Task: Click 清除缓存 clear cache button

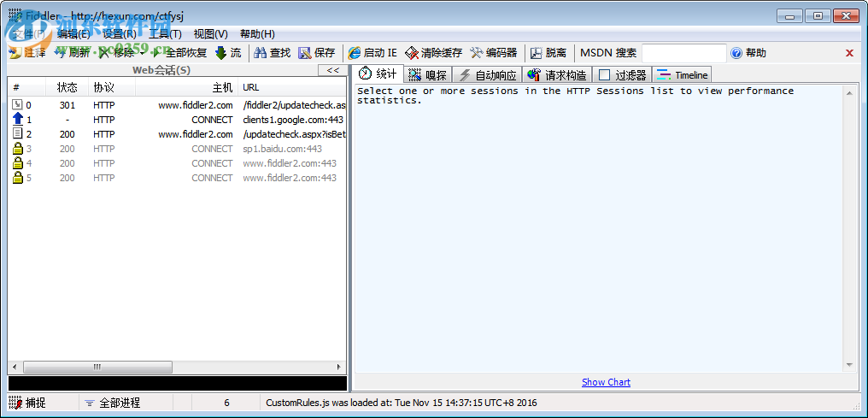Action: tap(433, 53)
